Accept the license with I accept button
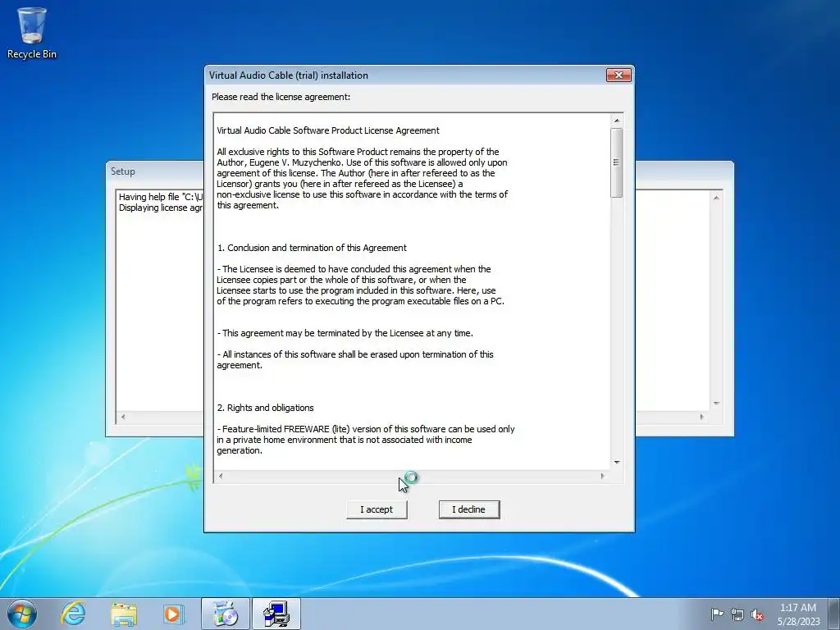The image size is (840, 630). coord(377,509)
